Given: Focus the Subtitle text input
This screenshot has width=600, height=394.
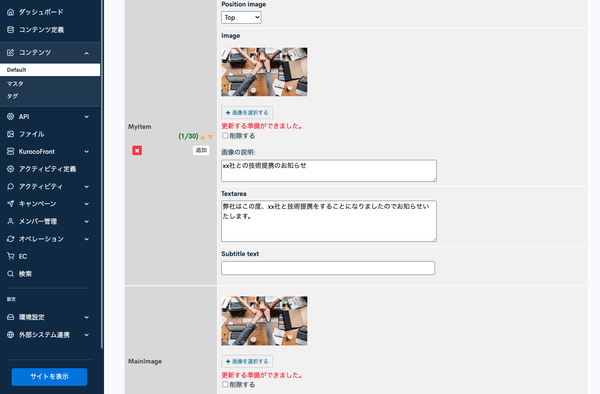Looking at the screenshot, I should coord(328,268).
